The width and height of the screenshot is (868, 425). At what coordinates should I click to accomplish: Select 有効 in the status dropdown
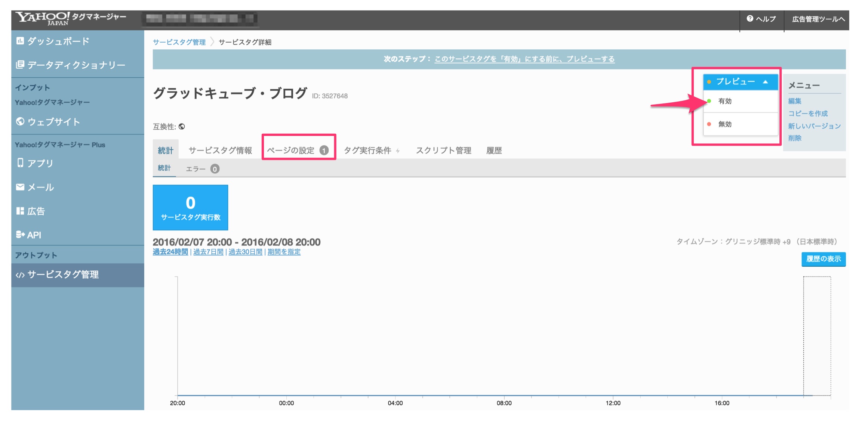click(740, 101)
